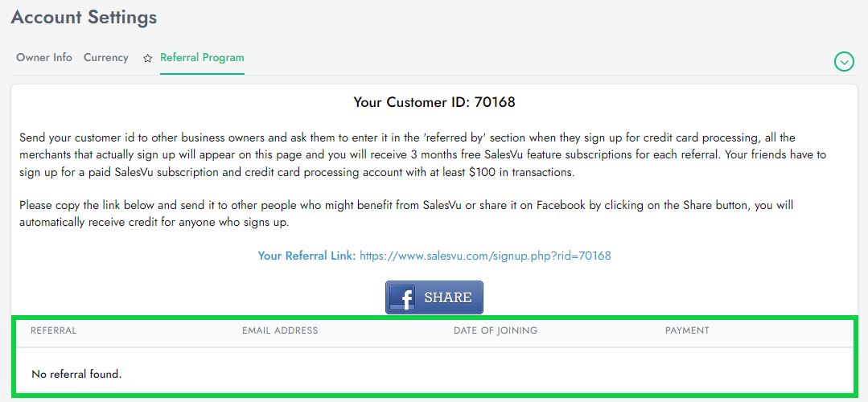Click the 'Your Customer ID: 70168' heading

pos(434,102)
